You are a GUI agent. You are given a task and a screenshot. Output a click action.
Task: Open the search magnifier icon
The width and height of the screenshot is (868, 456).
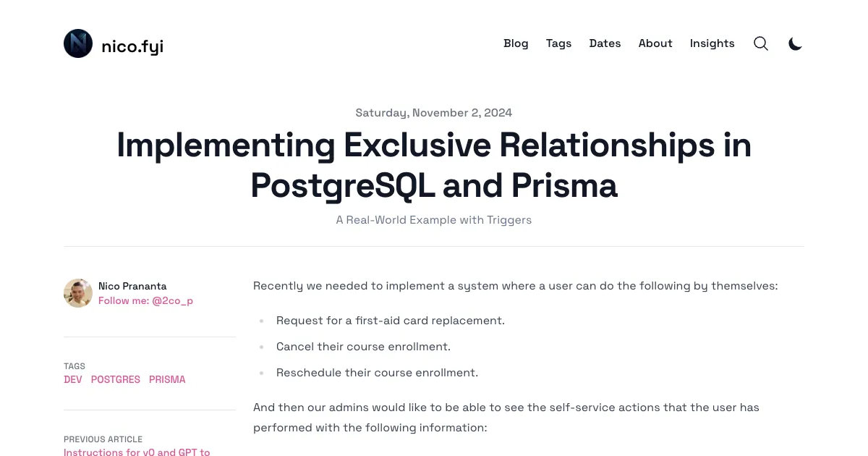761,43
